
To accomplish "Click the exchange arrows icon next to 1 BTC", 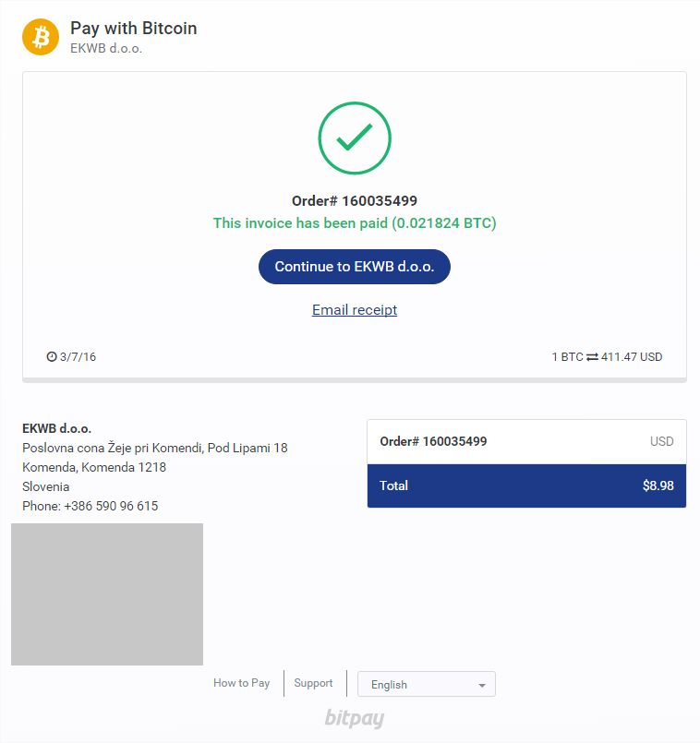I will pyautogui.click(x=592, y=357).
